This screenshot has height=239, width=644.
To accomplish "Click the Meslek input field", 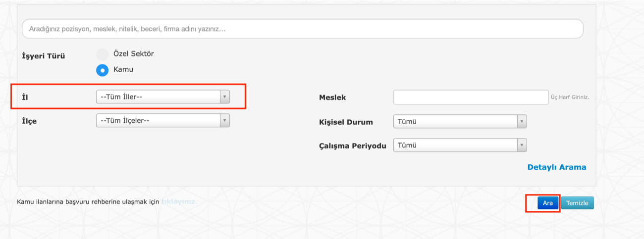I will (471, 97).
